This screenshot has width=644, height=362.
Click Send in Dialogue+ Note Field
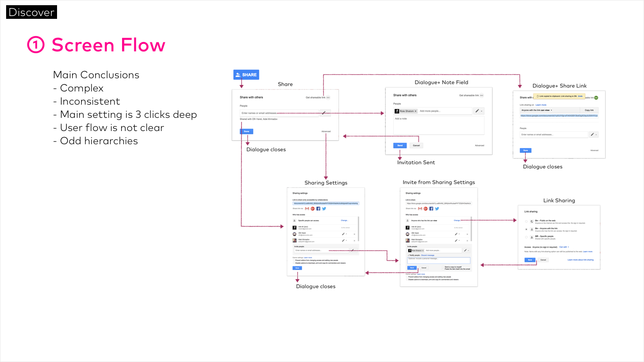point(400,146)
